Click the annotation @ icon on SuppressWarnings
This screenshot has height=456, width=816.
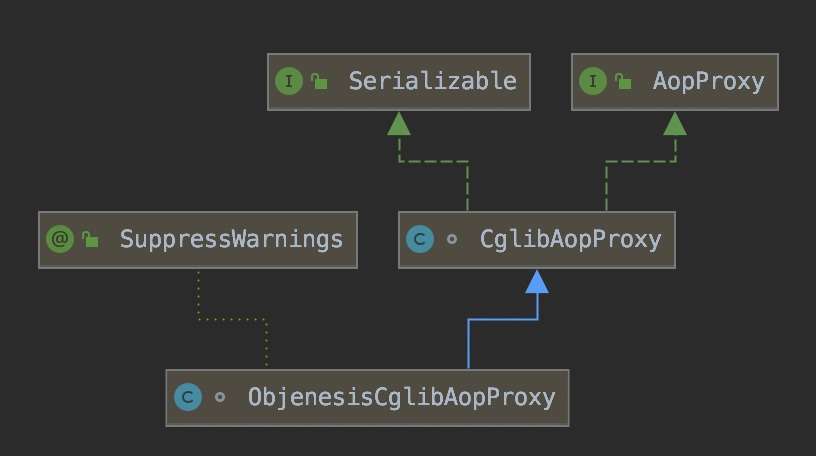(x=60, y=239)
